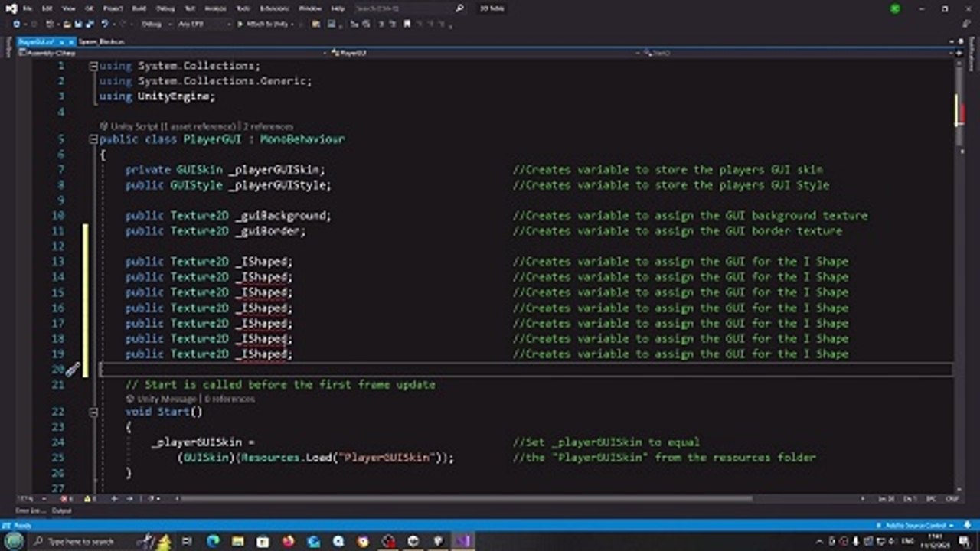Click Add to Source Control in status bar
Screen dimensions: 980x551
(915, 526)
